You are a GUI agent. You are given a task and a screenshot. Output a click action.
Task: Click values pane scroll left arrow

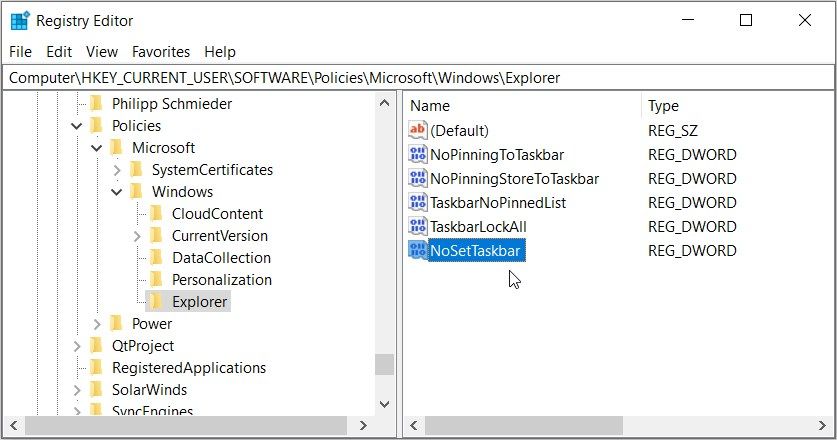pyautogui.click(x=413, y=426)
